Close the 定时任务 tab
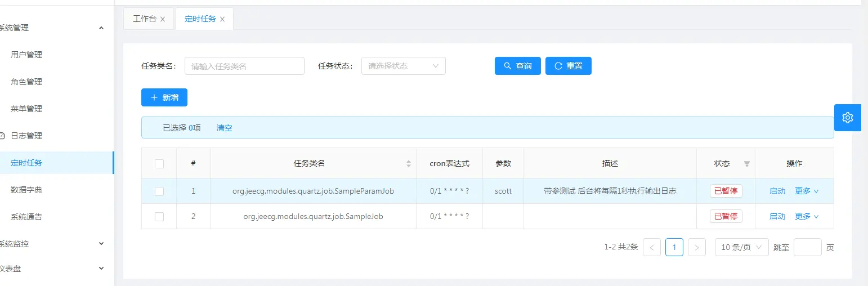The height and width of the screenshot is (286, 868). click(222, 19)
